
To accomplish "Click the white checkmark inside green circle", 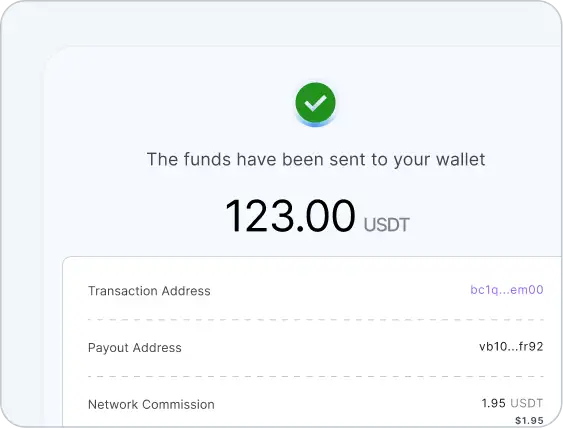I will pos(315,103).
